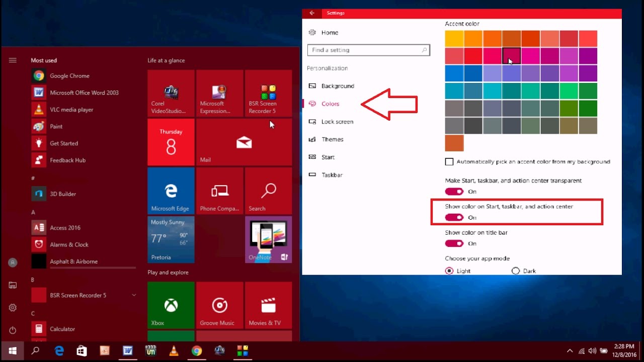Toggle Show color on Start, taskbar, action center
The height and width of the screenshot is (362, 644).
[x=454, y=218]
